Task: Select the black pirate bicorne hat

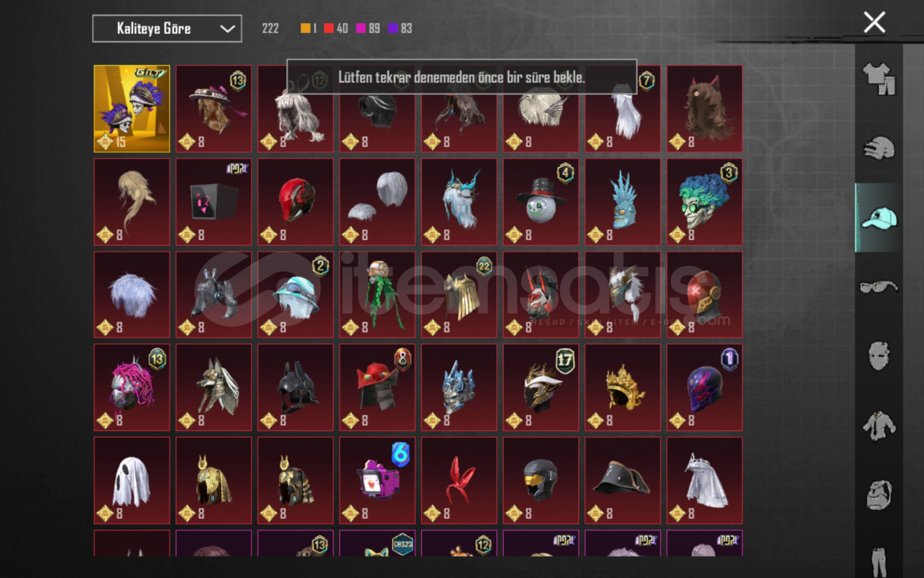Action: tap(622, 480)
